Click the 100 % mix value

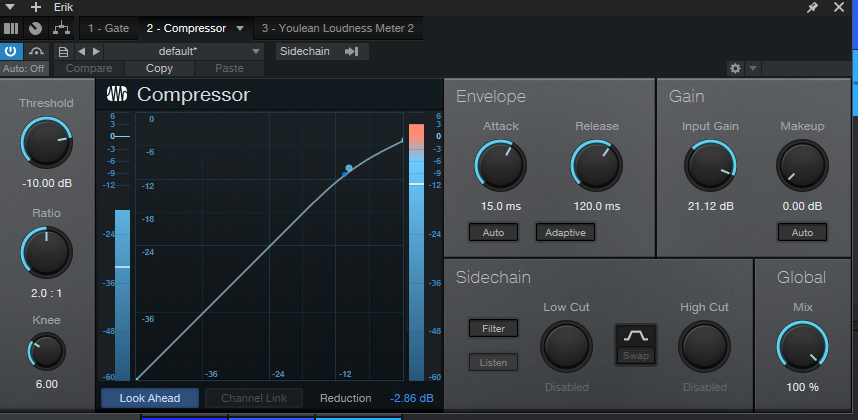(802, 387)
